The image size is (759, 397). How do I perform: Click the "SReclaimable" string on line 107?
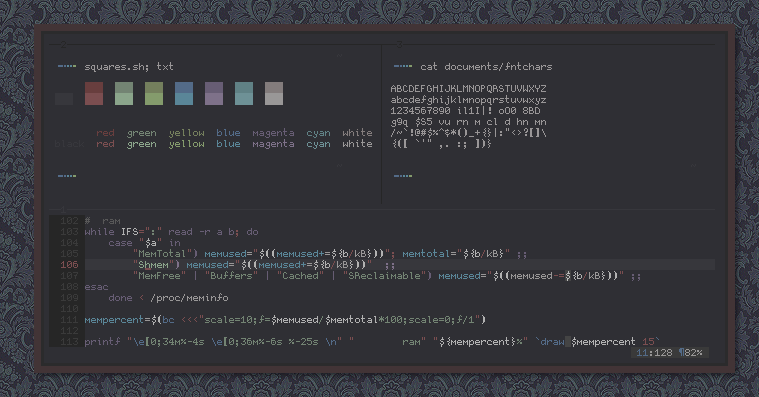(x=385, y=276)
